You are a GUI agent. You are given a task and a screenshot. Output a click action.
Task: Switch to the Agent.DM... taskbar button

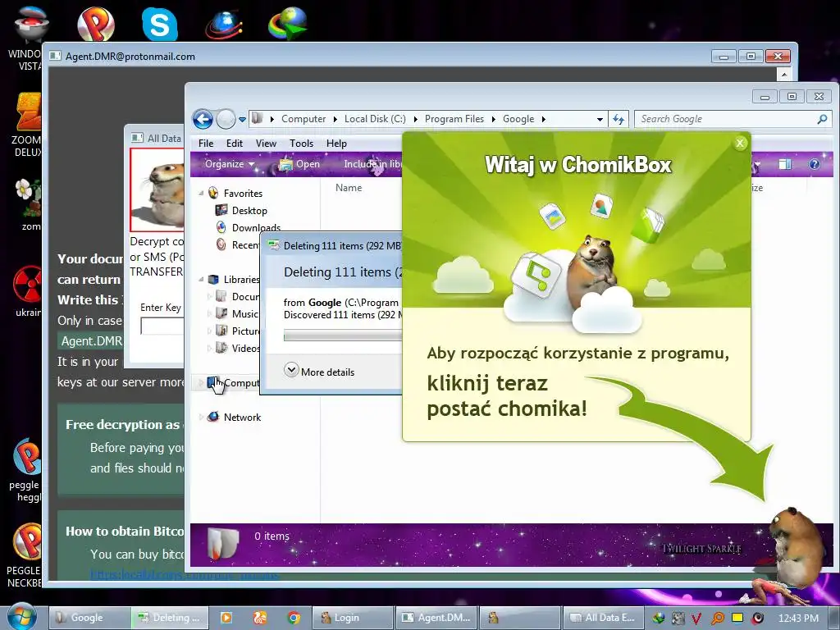pyautogui.click(x=436, y=618)
